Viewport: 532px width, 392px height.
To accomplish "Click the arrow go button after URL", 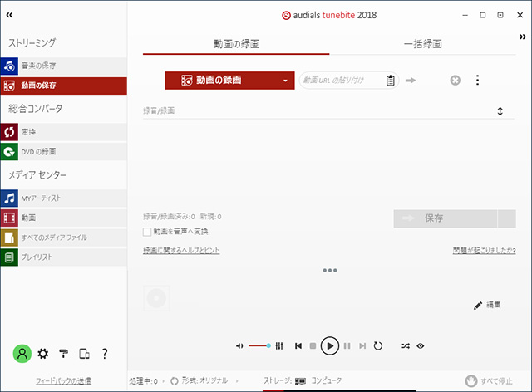I will tap(411, 81).
